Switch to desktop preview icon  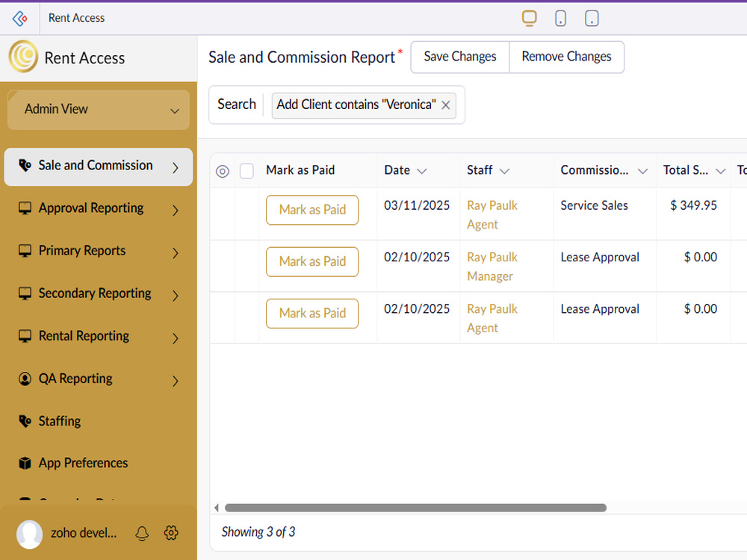(x=529, y=18)
